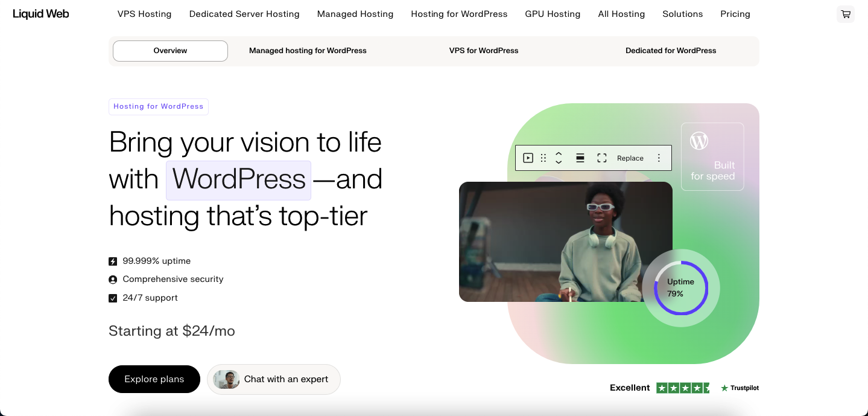
Task: Open the Solutions menu
Action: [683, 14]
